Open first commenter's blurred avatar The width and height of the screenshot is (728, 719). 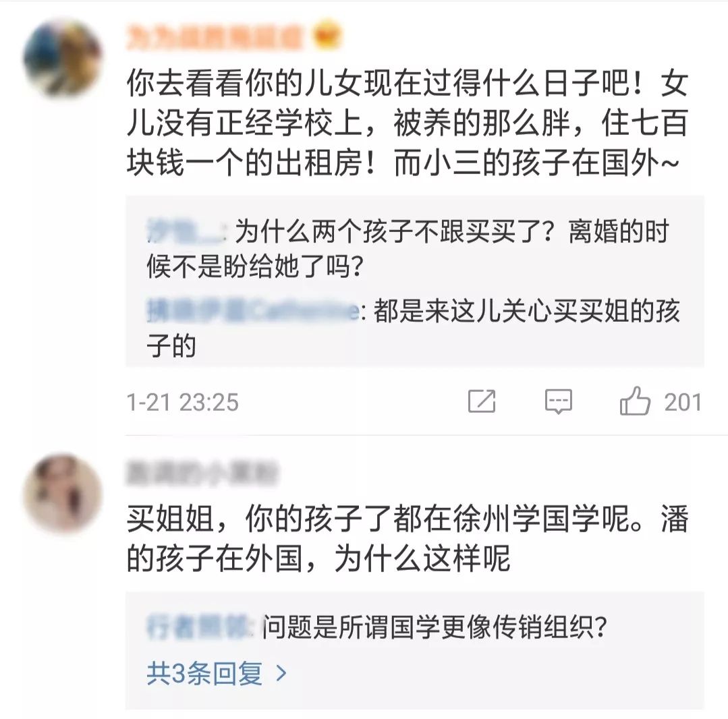click(x=63, y=59)
